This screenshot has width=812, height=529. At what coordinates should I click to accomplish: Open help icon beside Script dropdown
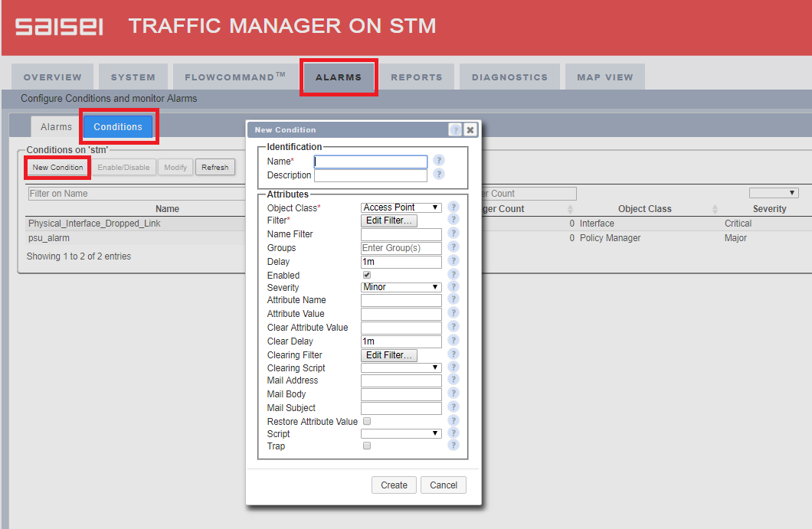tap(453, 433)
